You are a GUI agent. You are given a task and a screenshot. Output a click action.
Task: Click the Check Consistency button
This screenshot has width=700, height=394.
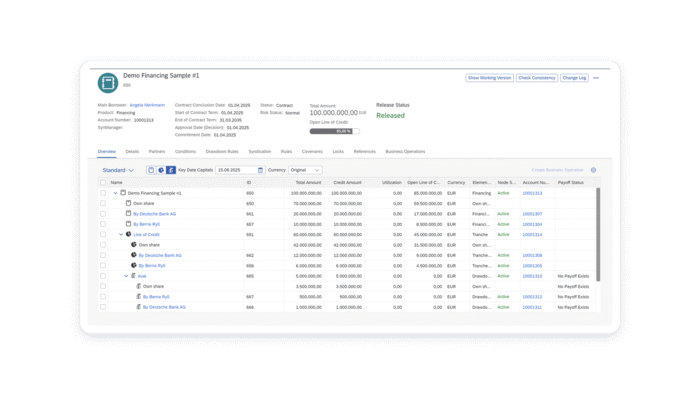pos(537,78)
